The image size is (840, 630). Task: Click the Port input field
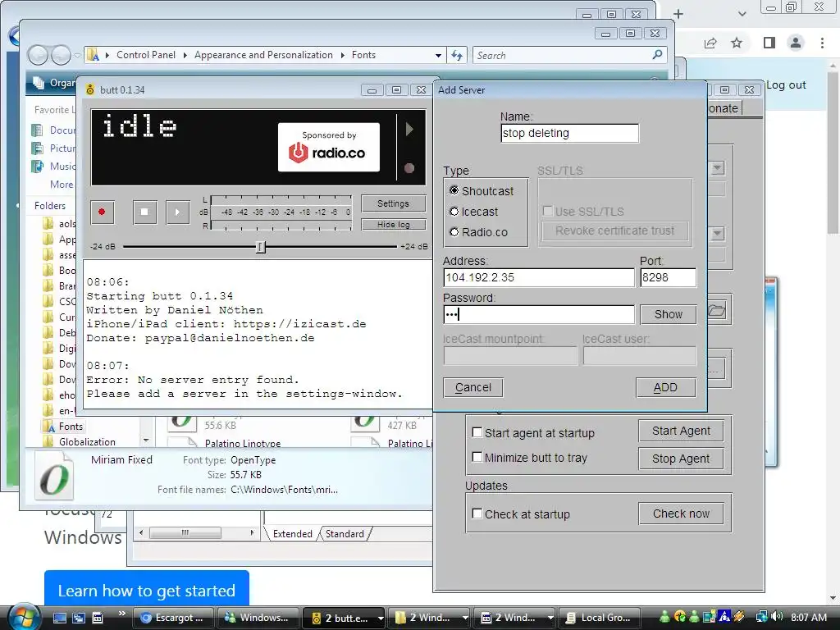(x=668, y=277)
